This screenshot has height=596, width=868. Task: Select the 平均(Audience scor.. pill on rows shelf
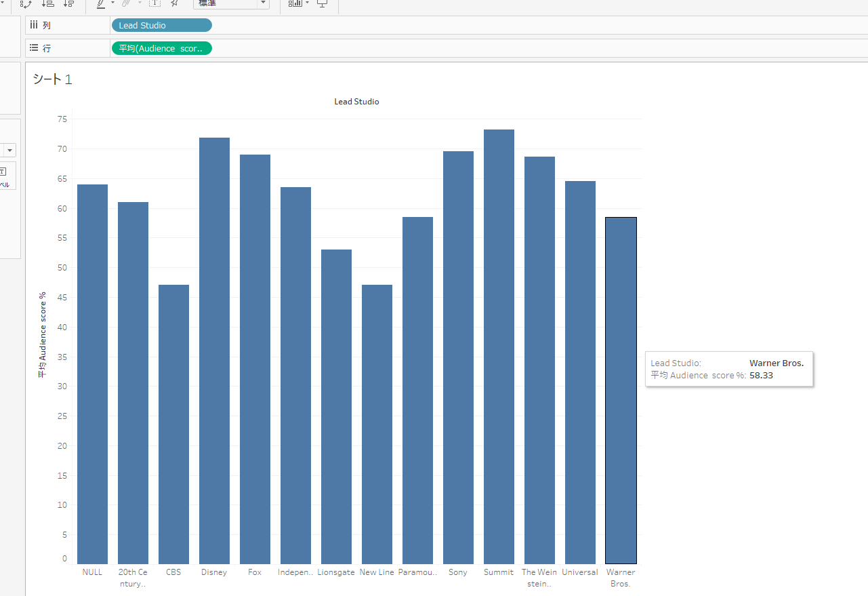click(x=161, y=48)
